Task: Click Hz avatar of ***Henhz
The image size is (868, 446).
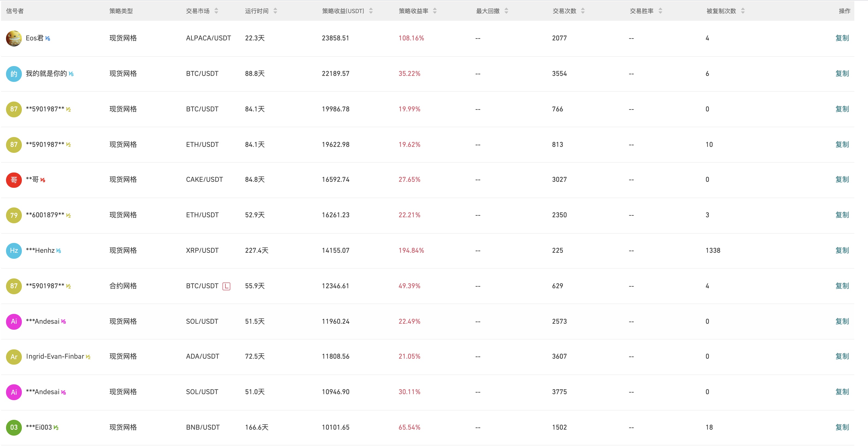Action: (14, 250)
